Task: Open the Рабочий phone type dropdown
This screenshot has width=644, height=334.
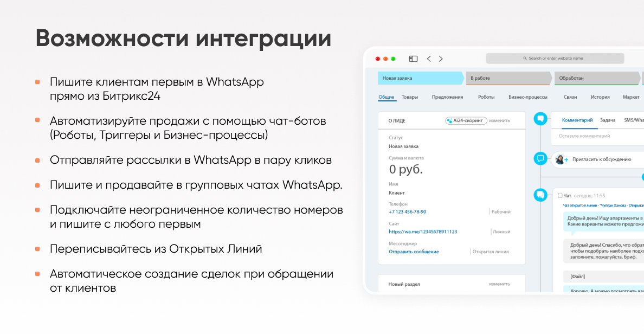Action: [x=501, y=212]
